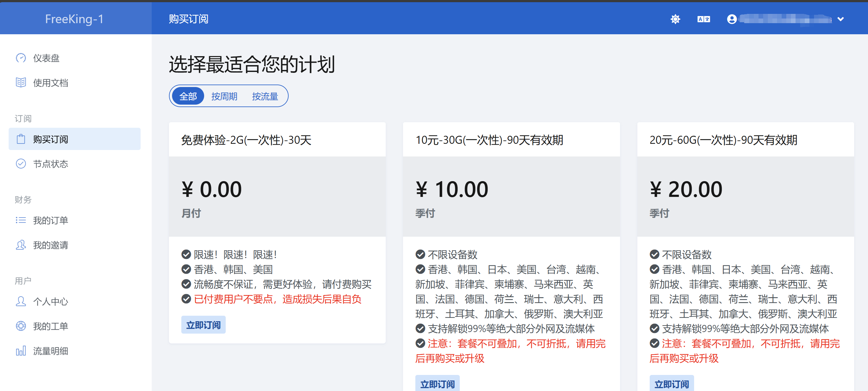
Task: Select the 全部 plan filter
Action: point(188,97)
